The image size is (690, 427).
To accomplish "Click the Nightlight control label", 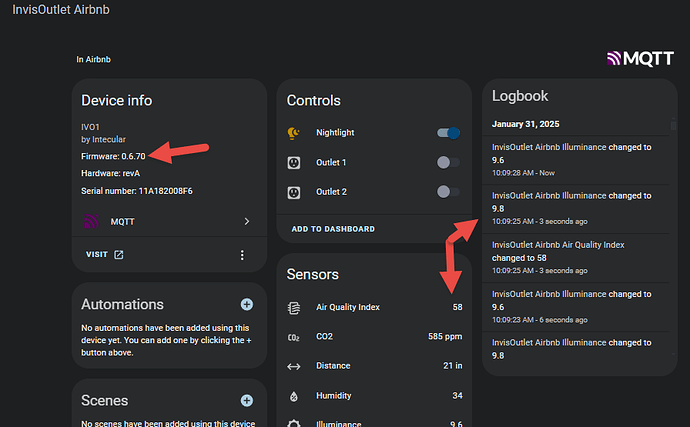I will point(335,133).
